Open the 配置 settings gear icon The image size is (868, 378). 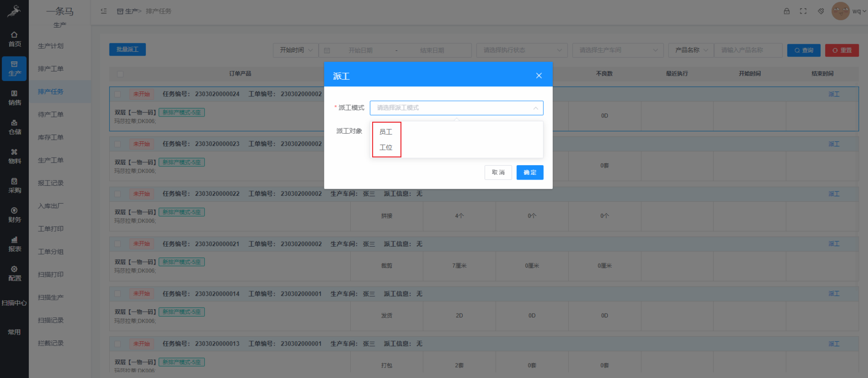pos(14,269)
